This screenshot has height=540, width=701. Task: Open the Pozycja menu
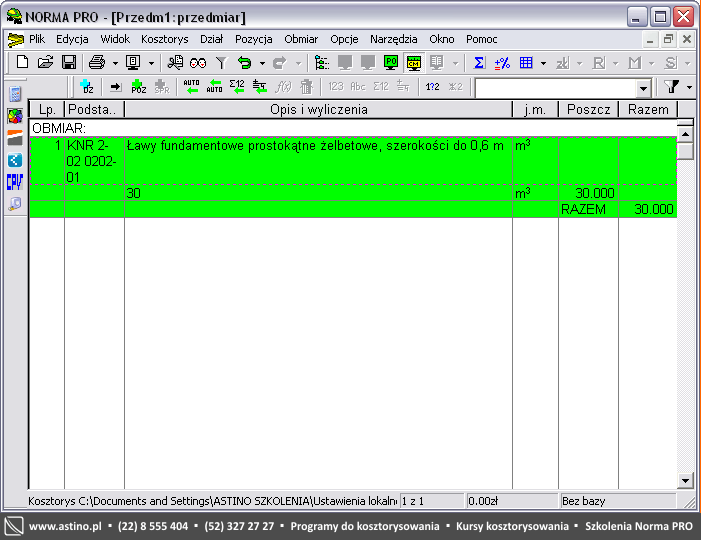click(x=253, y=39)
